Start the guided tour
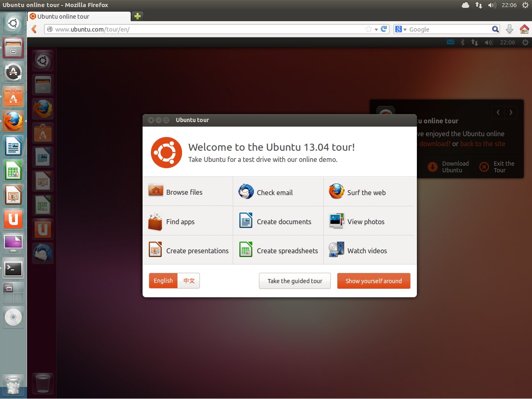 coord(295,281)
